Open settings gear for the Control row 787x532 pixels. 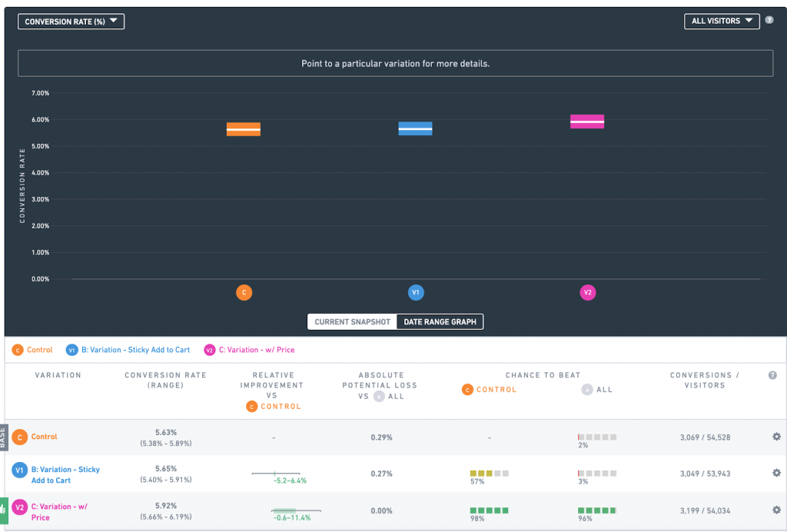point(776,437)
